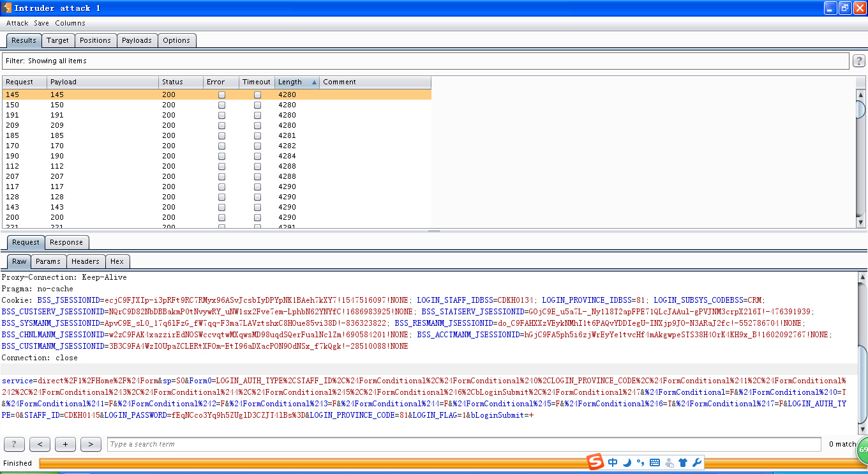The image size is (868, 474).
Task: Open the Attack menu
Action: [17, 23]
